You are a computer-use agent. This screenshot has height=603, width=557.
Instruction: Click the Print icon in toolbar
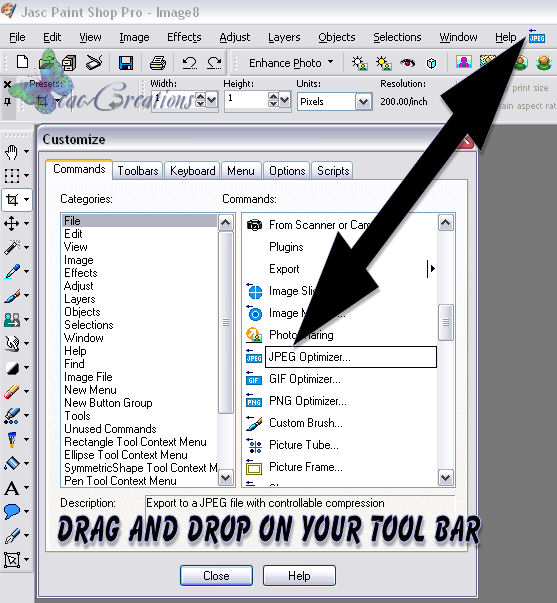158,62
